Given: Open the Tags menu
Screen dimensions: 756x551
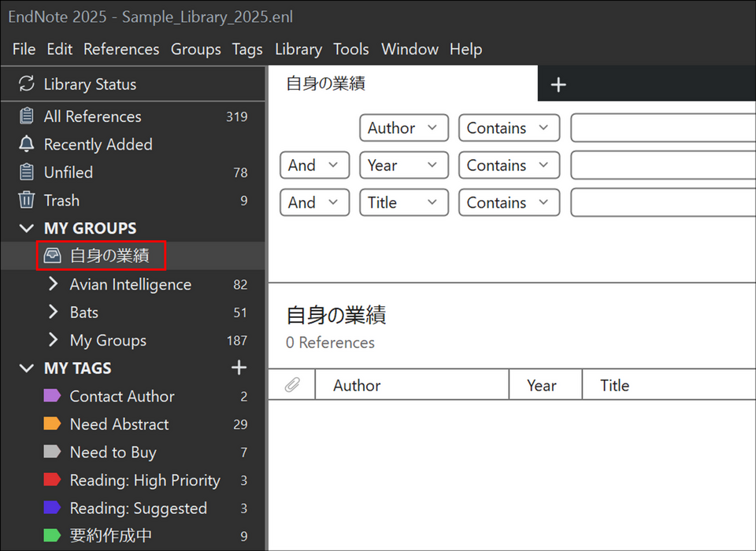Looking at the screenshot, I should (247, 49).
